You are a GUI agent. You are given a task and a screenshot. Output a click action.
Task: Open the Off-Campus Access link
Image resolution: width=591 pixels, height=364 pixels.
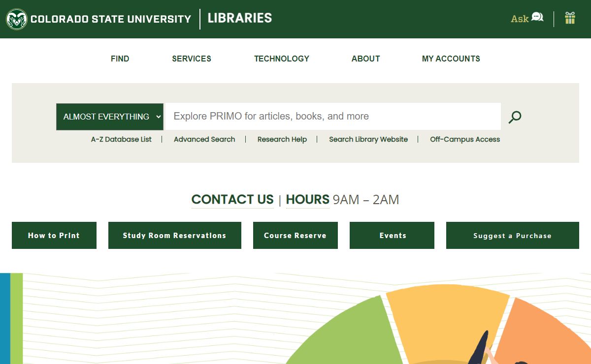tap(465, 139)
